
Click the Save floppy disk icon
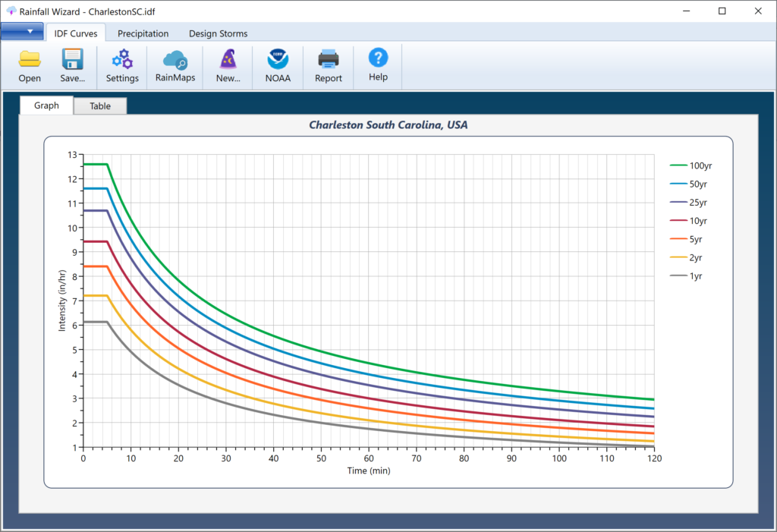click(72, 59)
